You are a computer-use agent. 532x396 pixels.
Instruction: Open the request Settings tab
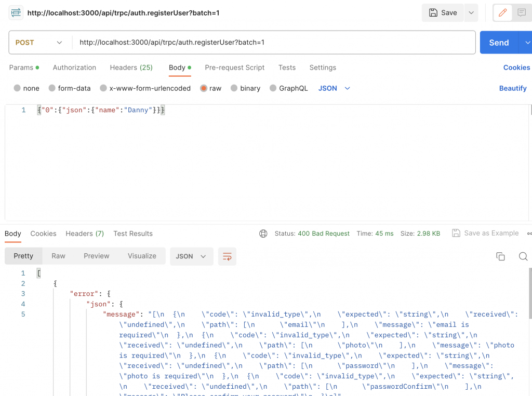(x=323, y=67)
